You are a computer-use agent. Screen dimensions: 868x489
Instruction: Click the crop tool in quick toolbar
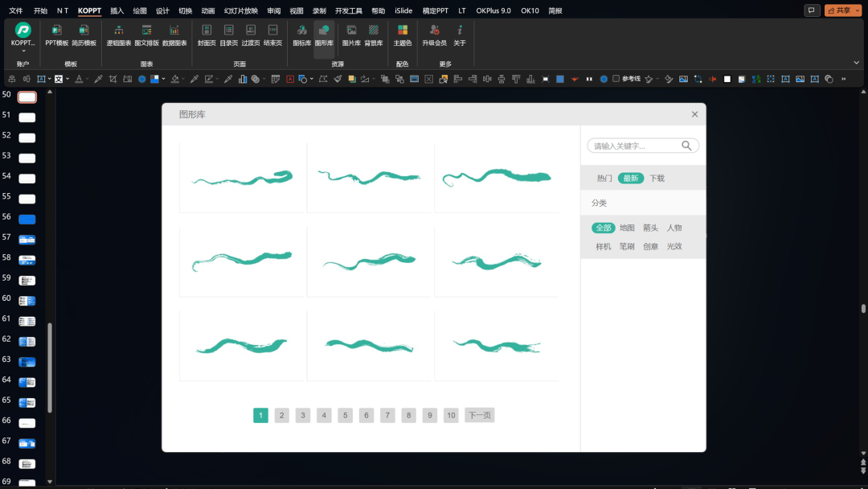(113, 79)
